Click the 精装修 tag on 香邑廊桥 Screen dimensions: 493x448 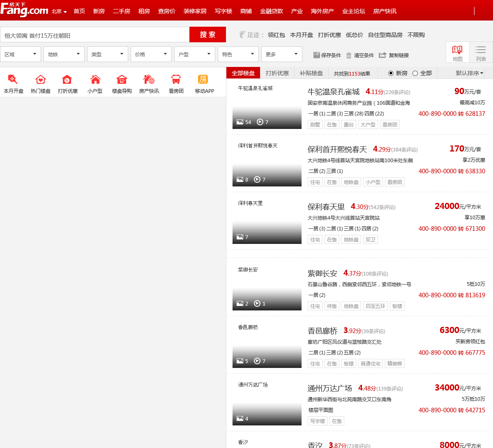tap(395, 363)
